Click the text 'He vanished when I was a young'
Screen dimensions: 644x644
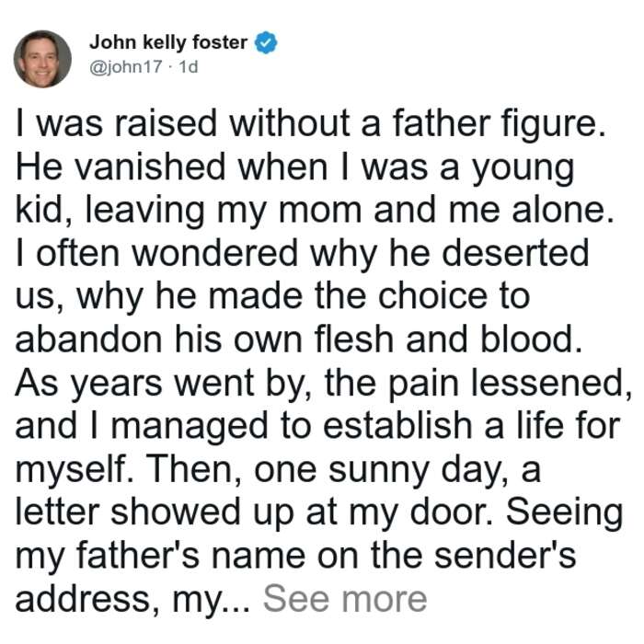point(295,167)
